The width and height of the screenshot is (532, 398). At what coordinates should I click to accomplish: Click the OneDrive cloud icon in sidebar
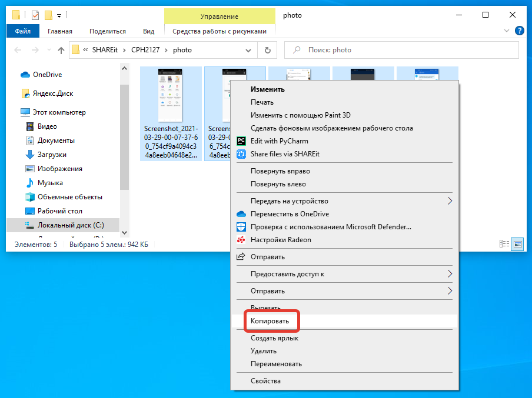(x=25, y=75)
